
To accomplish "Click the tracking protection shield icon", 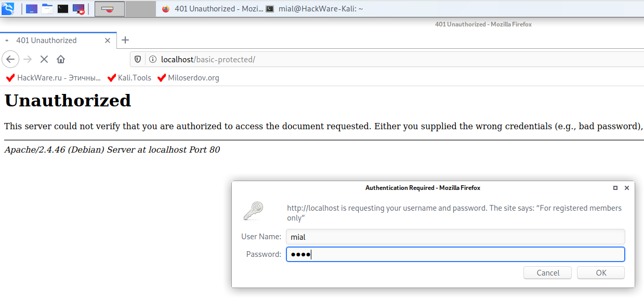I will coord(138,59).
